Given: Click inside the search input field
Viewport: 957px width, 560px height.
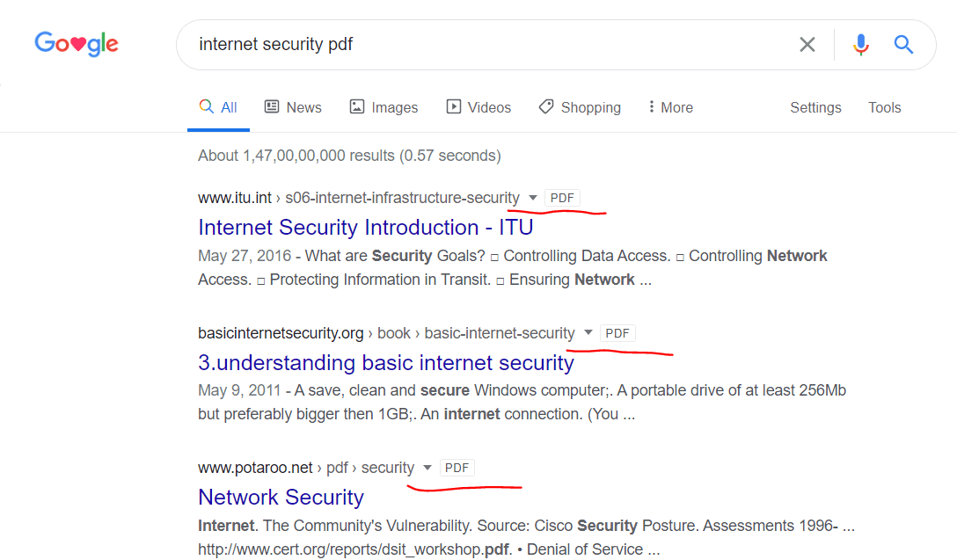Looking at the screenshot, I should (x=484, y=45).
